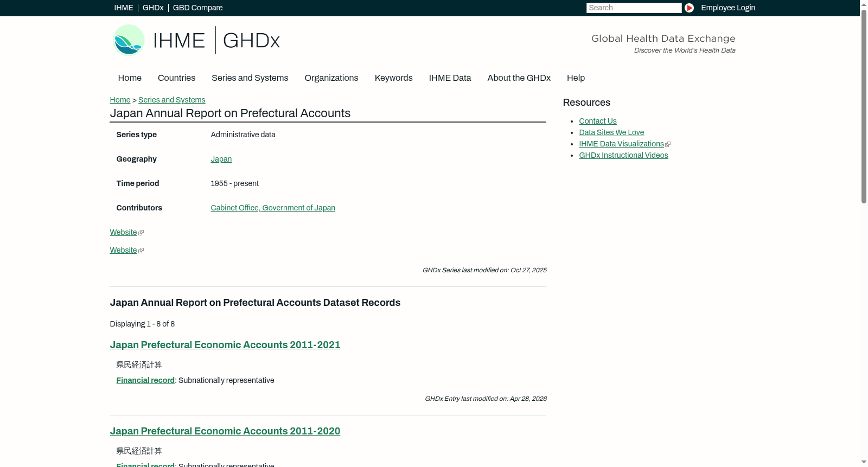Open the IHME Data menu item
Image resolution: width=868 pixels, height=467 pixels.
pos(450,78)
